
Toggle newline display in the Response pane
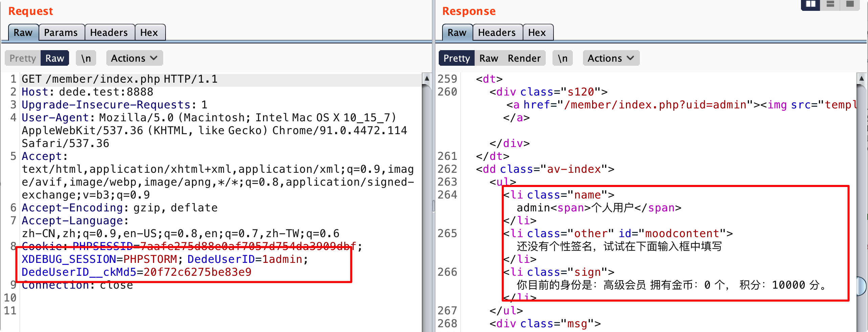click(563, 58)
